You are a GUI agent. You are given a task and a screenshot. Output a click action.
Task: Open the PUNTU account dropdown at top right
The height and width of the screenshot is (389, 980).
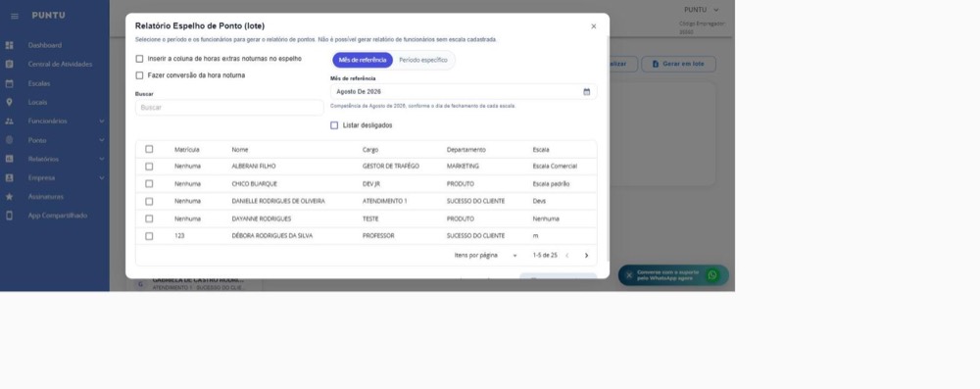tap(702, 10)
